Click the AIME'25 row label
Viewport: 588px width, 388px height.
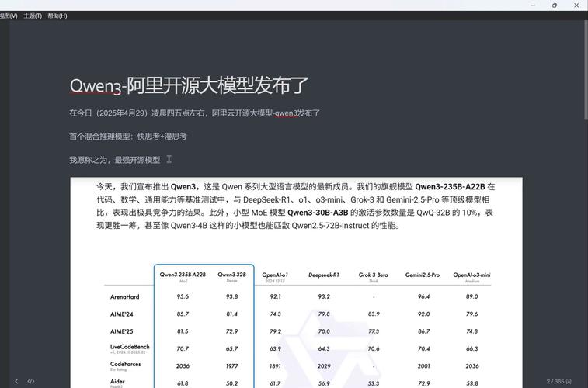coord(121,331)
